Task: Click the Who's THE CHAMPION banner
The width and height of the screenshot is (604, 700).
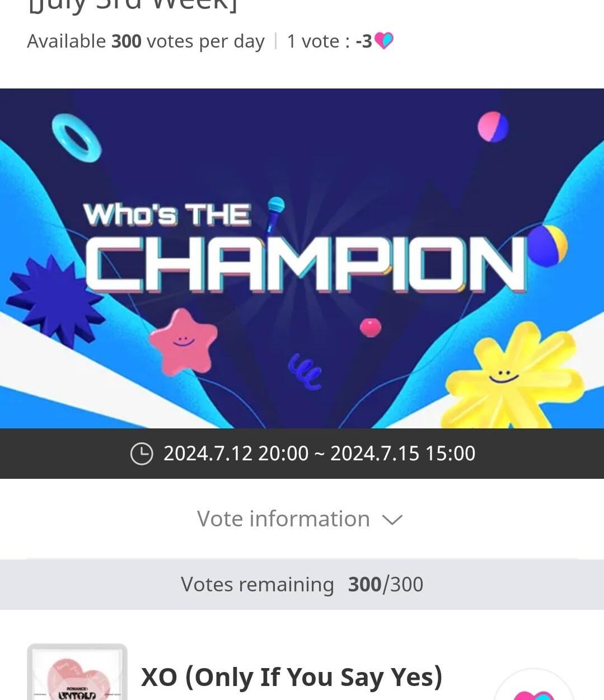Action: pos(302,258)
